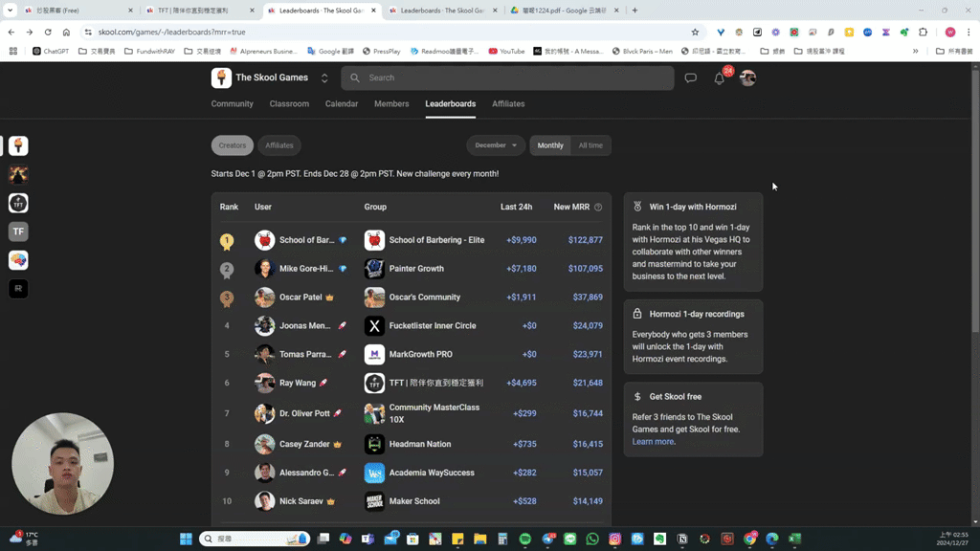Open Excel from the taskbar
Screen dimensions: 980x551
click(x=795, y=539)
